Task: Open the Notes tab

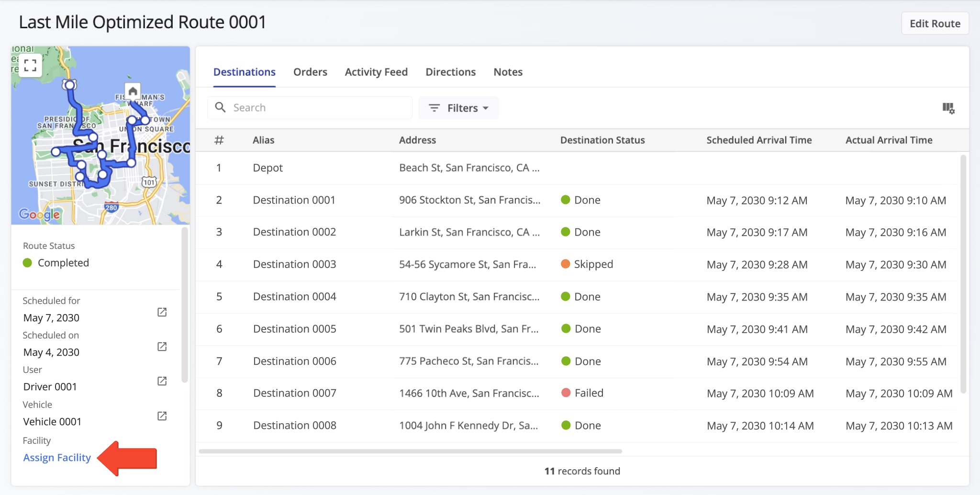Action: point(508,72)
